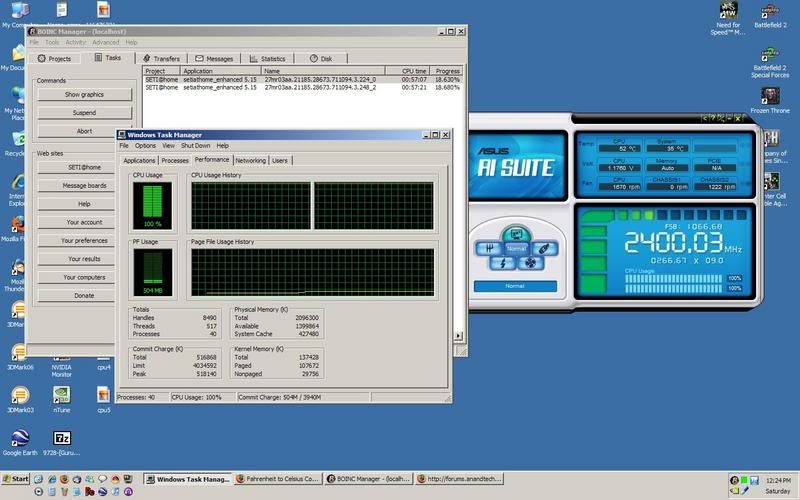Open the Frozen Throne desktop shortcut
Image resolution: width=800 pixels, height=500 pixels.
(770, 100)
